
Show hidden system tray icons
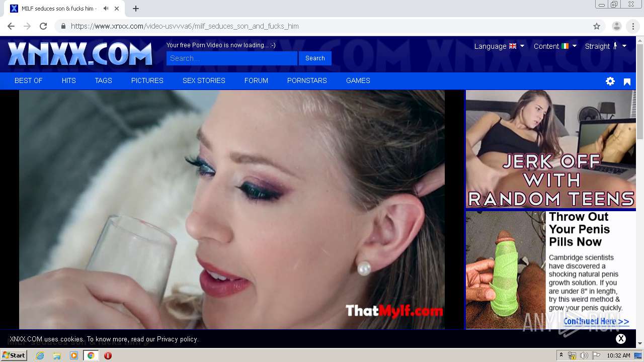coord(561,355)
